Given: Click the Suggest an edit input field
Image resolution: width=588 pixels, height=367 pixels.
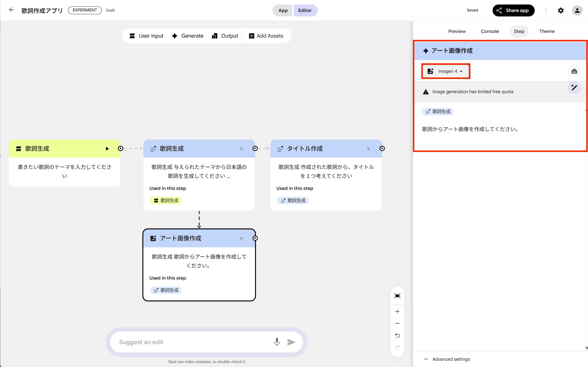Looking at the screenshot, I should (x=192, y=342).
